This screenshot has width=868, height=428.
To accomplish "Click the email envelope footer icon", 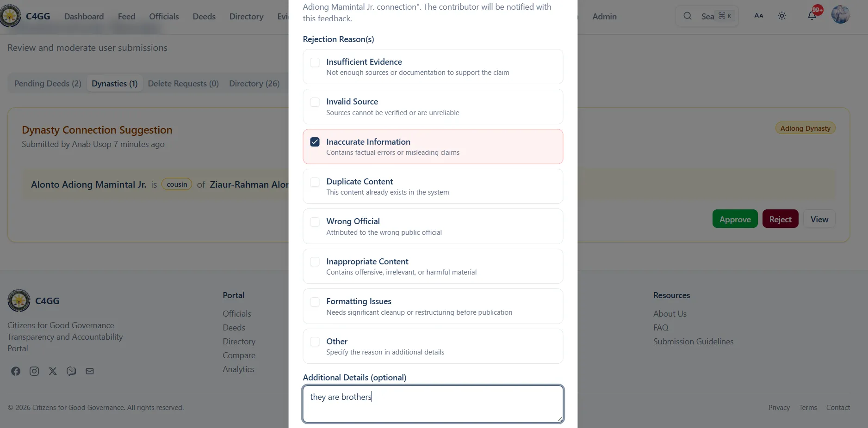I will tap(90, 371).
